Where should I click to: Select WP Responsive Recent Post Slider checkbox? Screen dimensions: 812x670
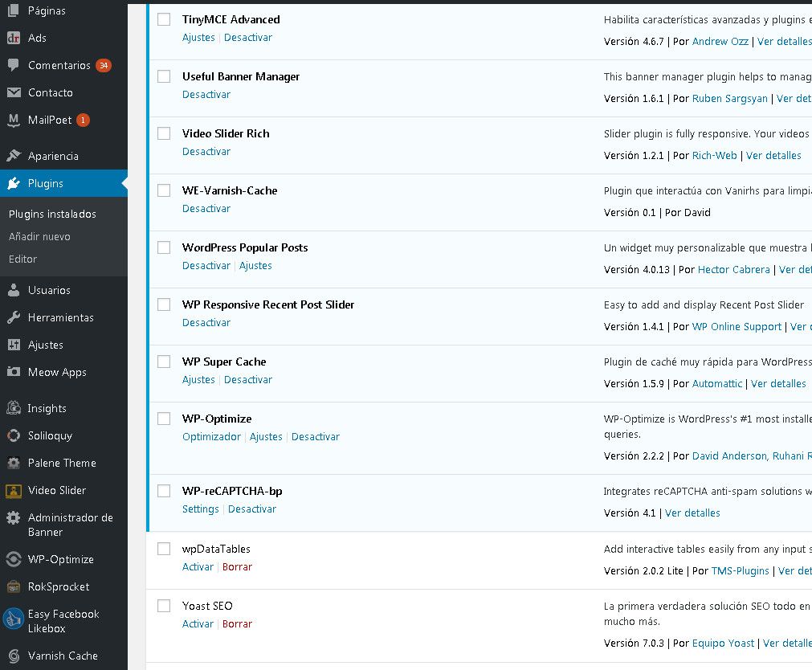click(164, 304)
